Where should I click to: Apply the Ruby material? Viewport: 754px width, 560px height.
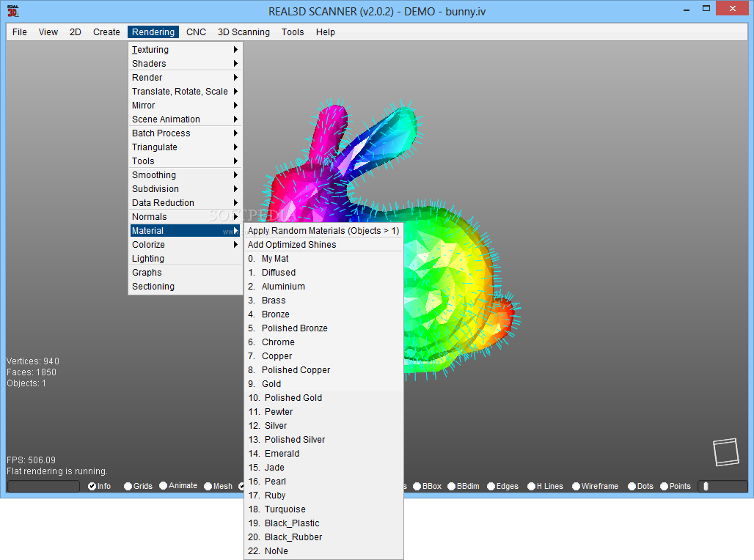pos(323,495)
